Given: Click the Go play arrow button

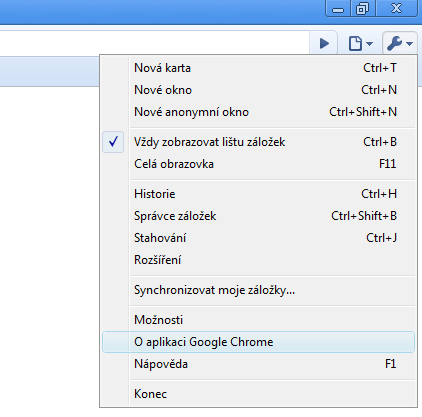Looking at the screenshot, I should coord(324,43).
